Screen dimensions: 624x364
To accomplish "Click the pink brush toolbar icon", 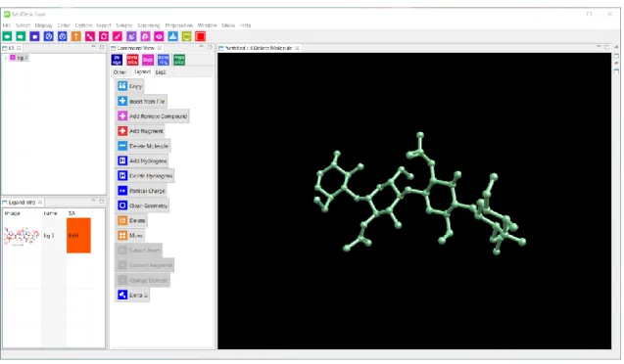I will pos(118,36).
